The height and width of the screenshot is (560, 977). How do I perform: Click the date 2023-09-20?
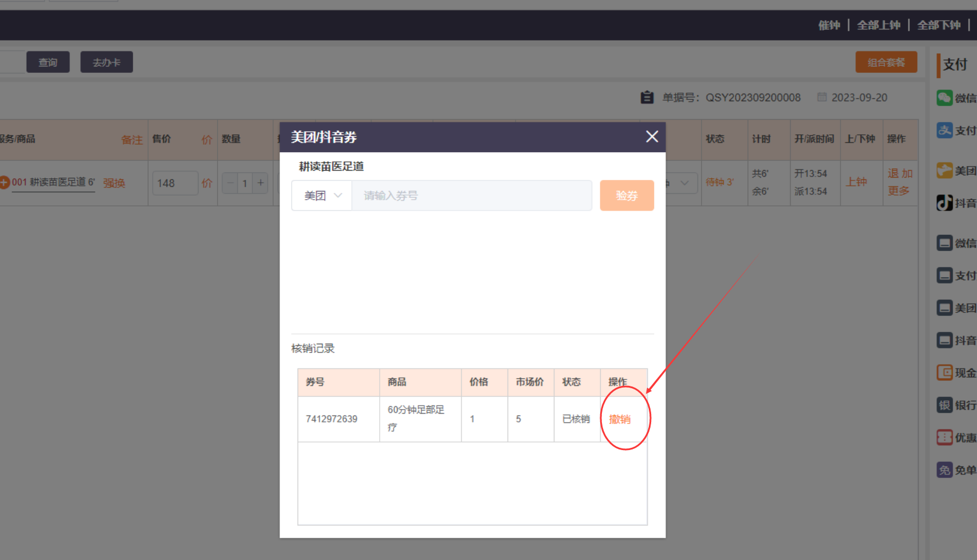click(860, 97)
